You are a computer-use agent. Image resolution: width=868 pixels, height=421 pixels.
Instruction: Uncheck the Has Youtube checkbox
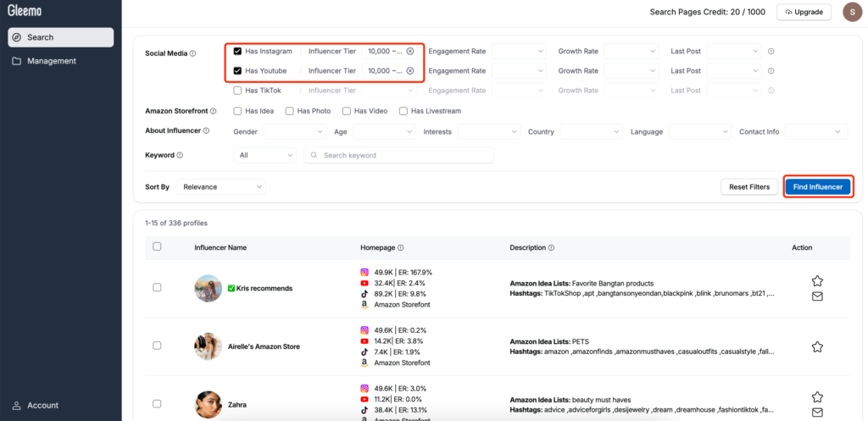237,71
